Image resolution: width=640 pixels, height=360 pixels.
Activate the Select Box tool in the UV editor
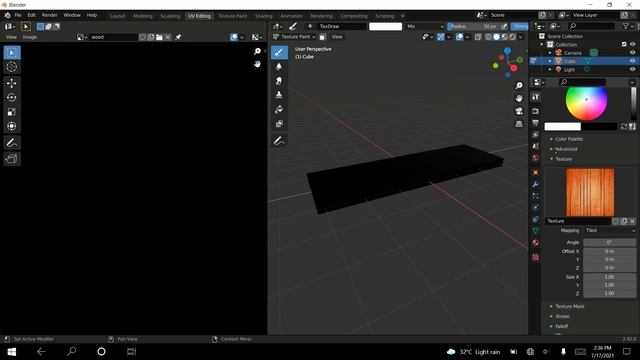coord(12,53)
